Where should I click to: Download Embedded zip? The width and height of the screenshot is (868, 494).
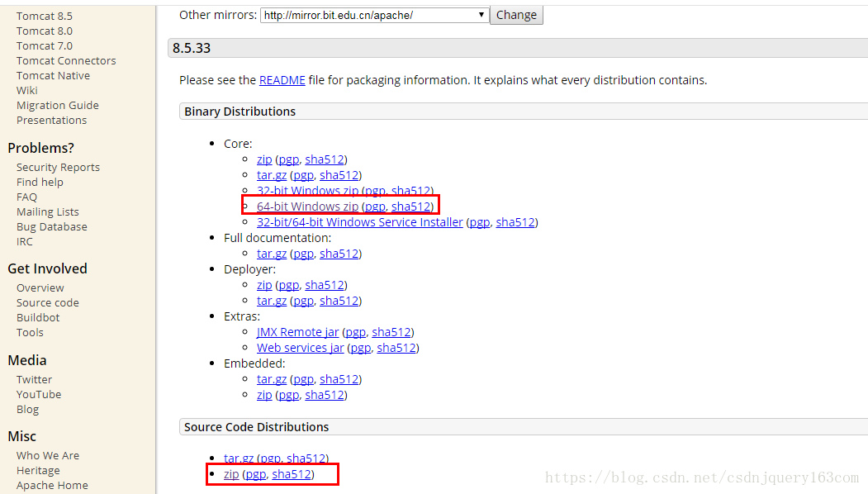264,395
